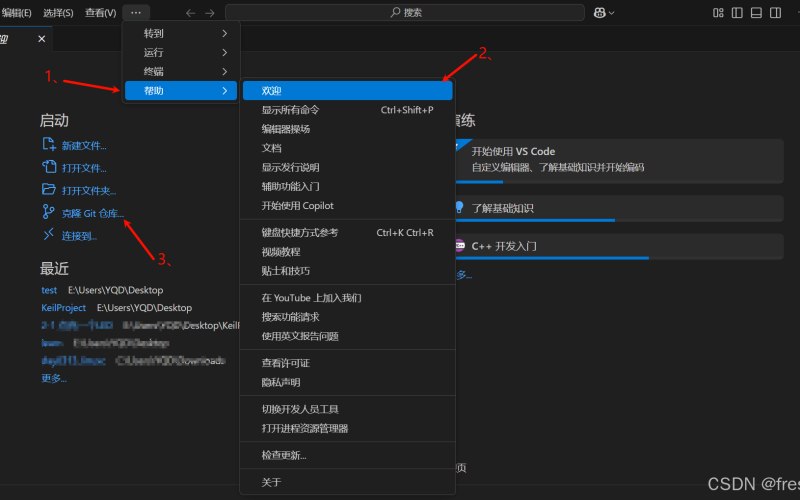Click the open file icon
Viewport: 800px width, 500px height.
click(49, 167)
